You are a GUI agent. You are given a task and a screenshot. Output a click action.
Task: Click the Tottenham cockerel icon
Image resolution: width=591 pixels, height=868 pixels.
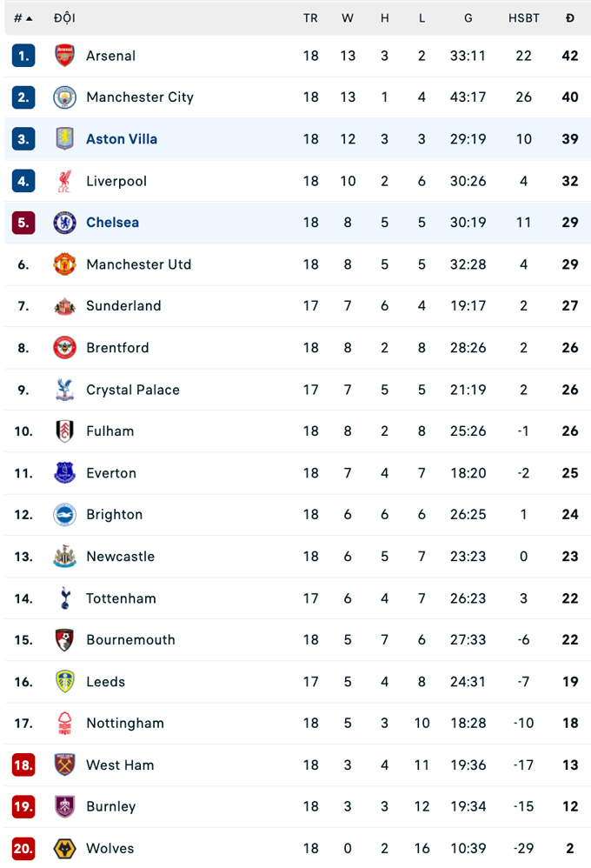coord(65,598)
